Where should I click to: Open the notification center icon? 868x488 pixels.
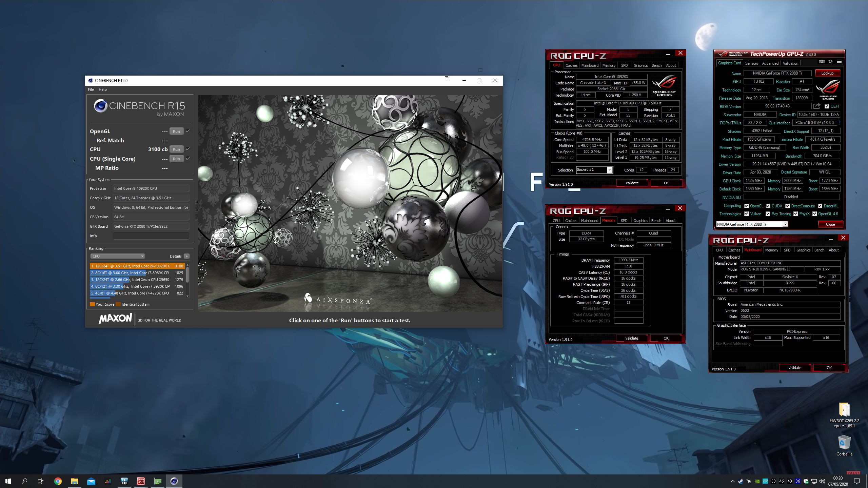point(857,481)
